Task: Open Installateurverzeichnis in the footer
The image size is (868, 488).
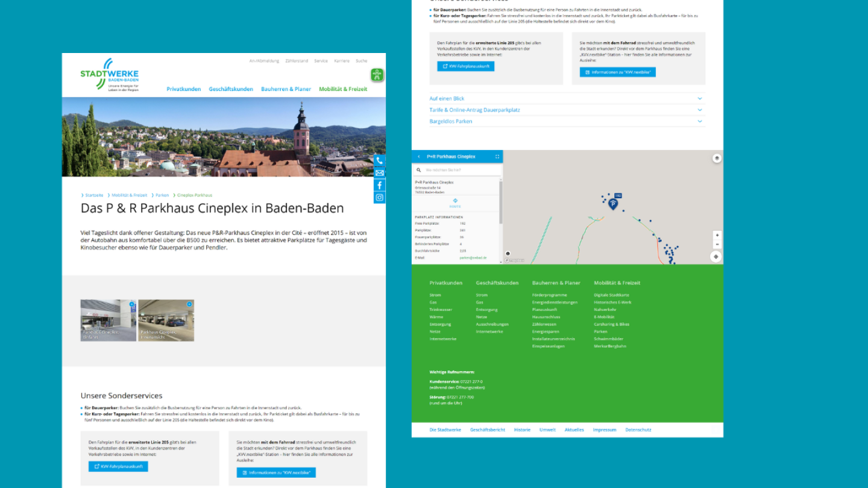Action: (553, 339)
